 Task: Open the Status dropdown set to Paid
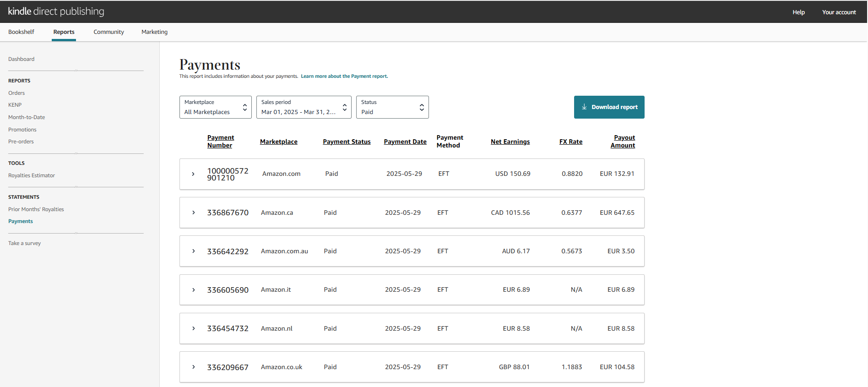pyautogui.click(x=392, y=107)
